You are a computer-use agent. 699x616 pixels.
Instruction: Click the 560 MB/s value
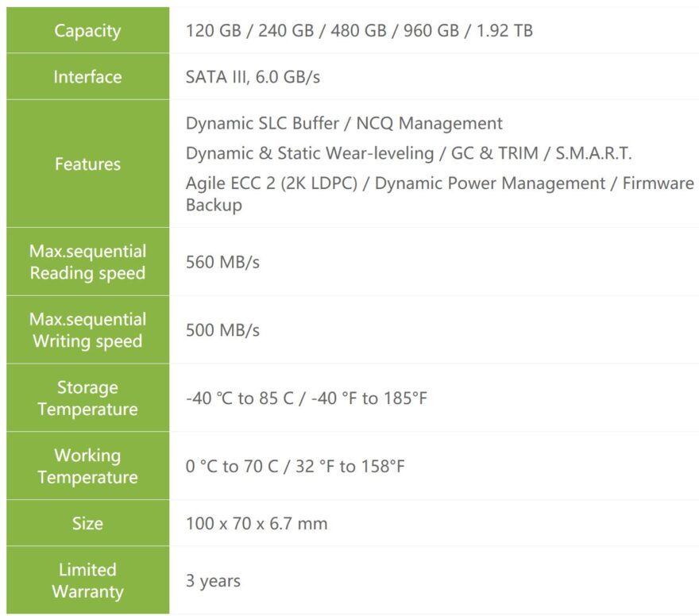[222, 262]
